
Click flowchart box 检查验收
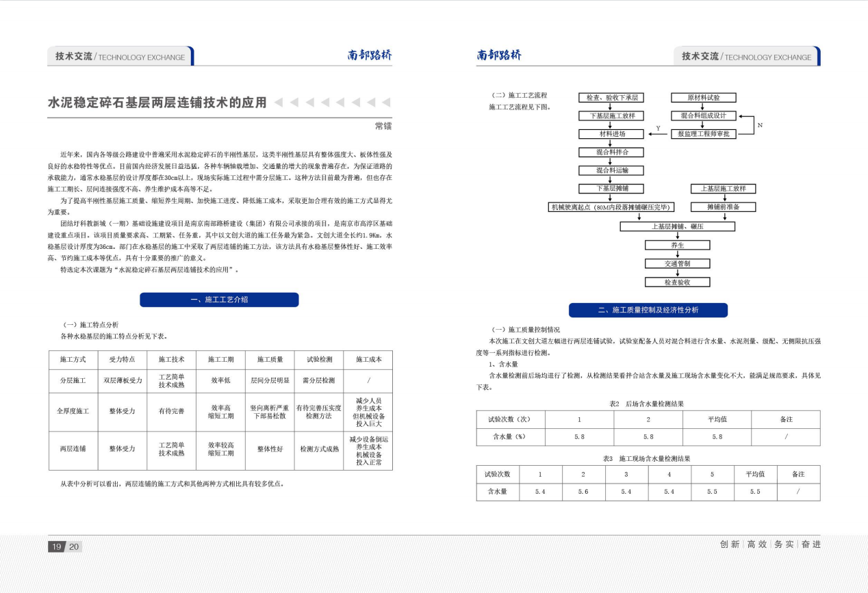[x=677, y=282]
